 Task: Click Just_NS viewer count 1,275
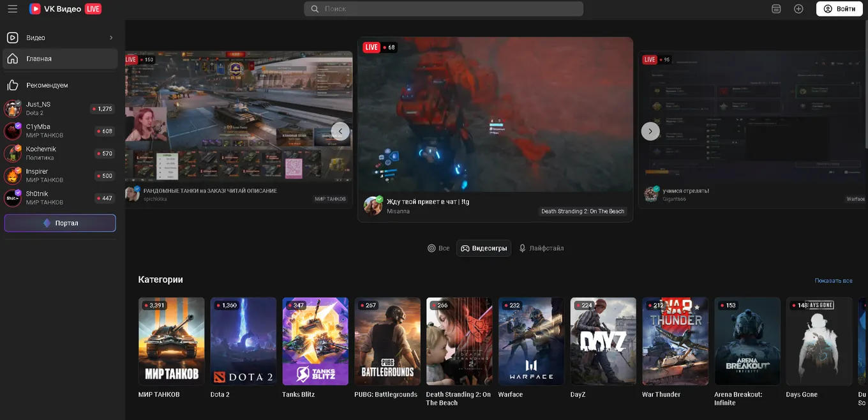click(103, 109)
